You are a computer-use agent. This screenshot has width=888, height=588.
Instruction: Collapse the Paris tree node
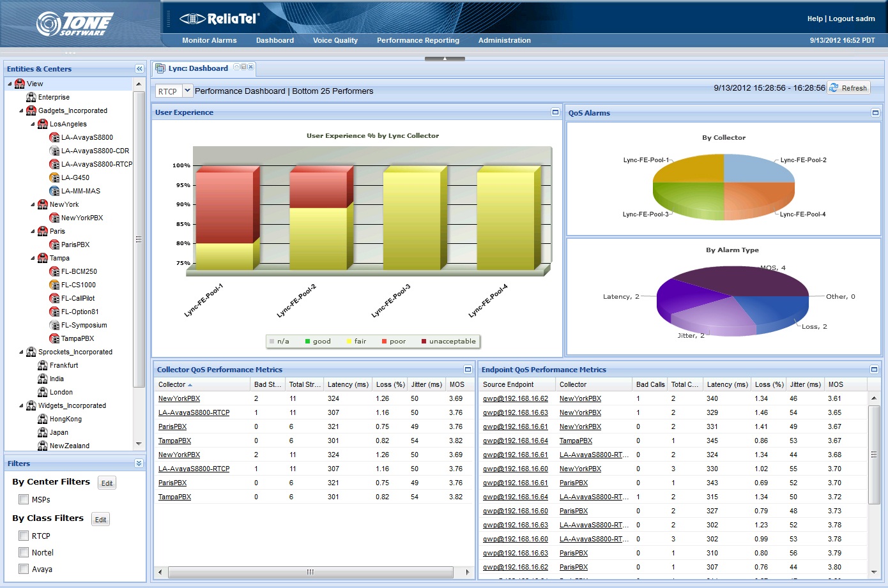(33, 231)
